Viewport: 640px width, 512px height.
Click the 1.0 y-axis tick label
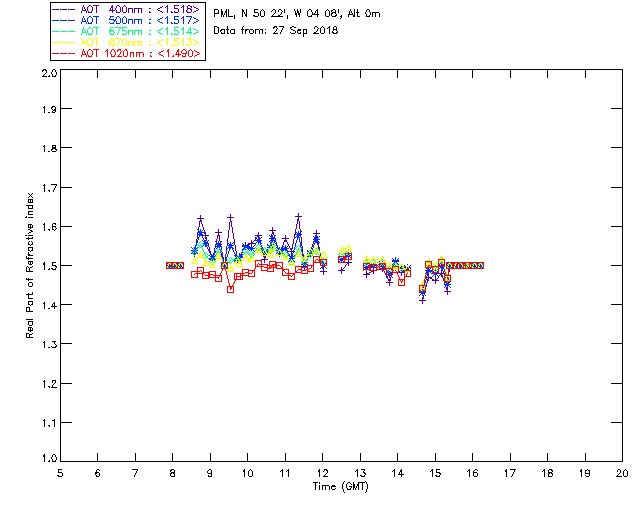pyautogui.click(x=49, y=458)
